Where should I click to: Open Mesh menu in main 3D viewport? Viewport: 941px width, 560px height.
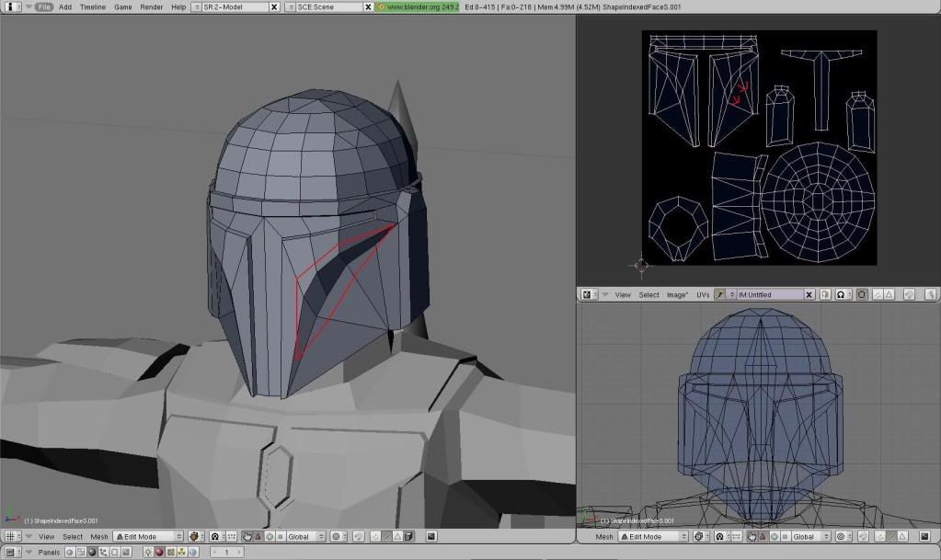click(99, 537)
